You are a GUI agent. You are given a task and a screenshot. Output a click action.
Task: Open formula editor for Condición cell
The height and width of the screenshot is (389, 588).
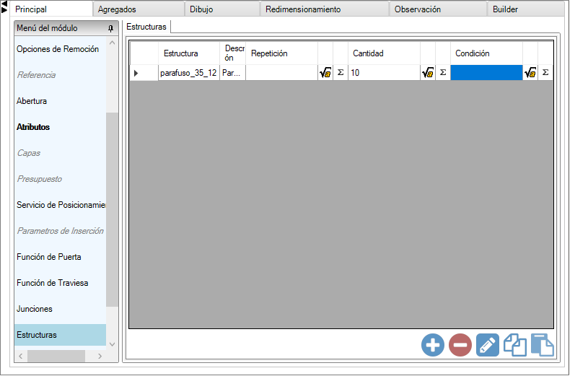(x=530, y=72)
